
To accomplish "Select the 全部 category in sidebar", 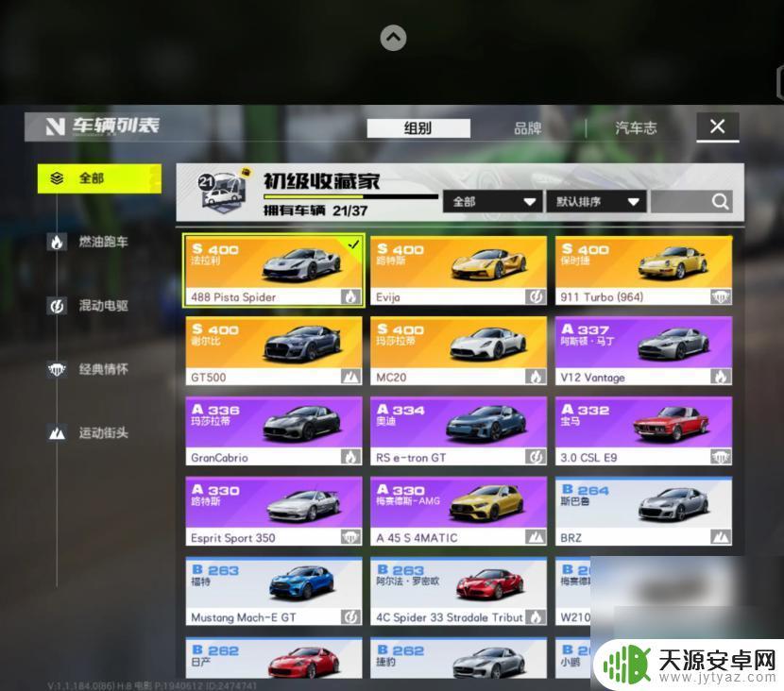I will coord(99,178).
